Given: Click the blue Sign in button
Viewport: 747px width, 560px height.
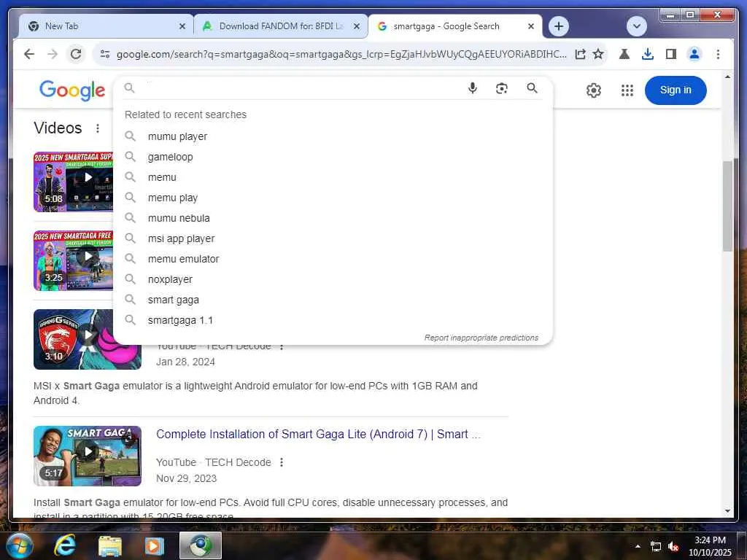Looking at the screenshot, I should click(676, 90).
